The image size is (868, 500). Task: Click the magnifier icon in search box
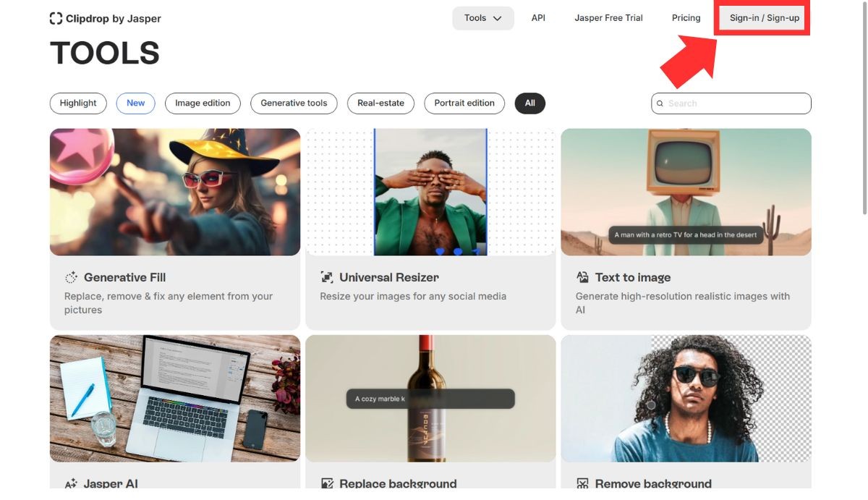[660, 103]
